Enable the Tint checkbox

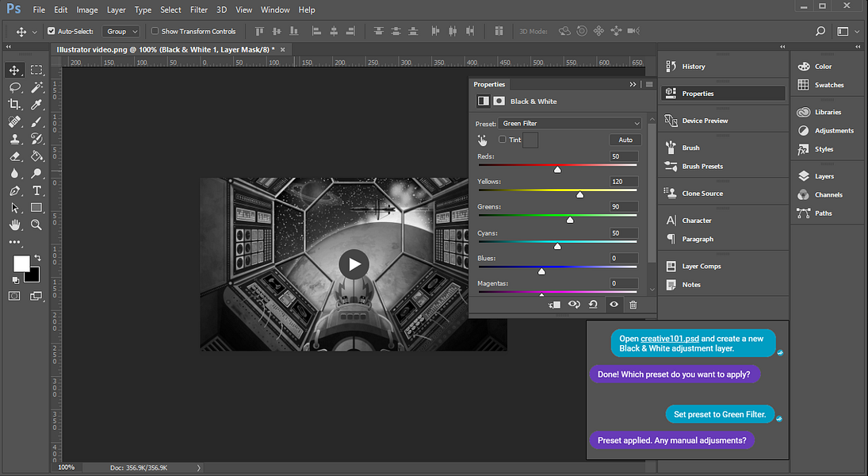(502, 140)
